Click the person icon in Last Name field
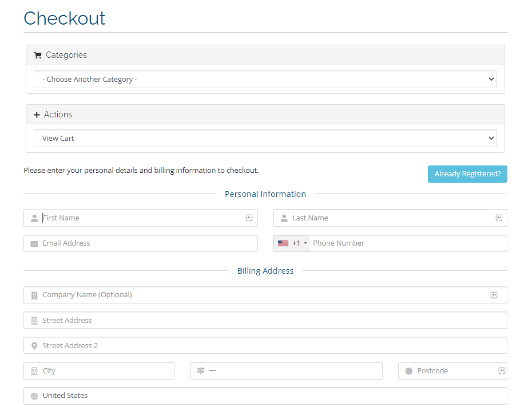The width and height of the screenshot is (532, 414). click(284, 218)
